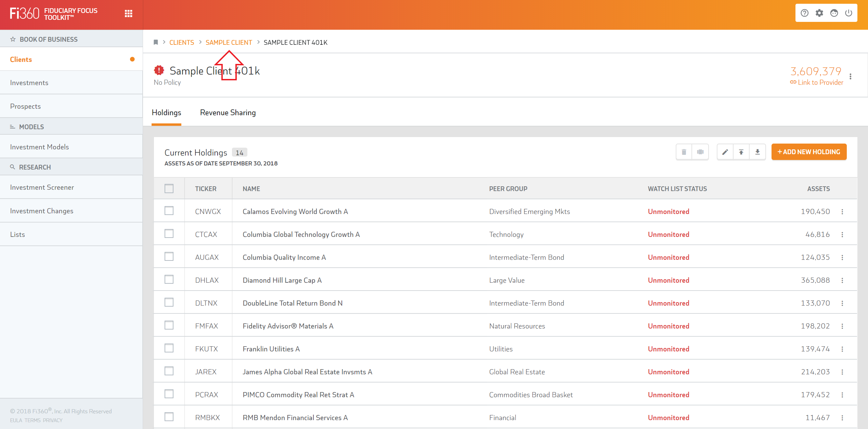
Task: Click the bookmark home breadcrumb icon
Action: pos(156,42)
